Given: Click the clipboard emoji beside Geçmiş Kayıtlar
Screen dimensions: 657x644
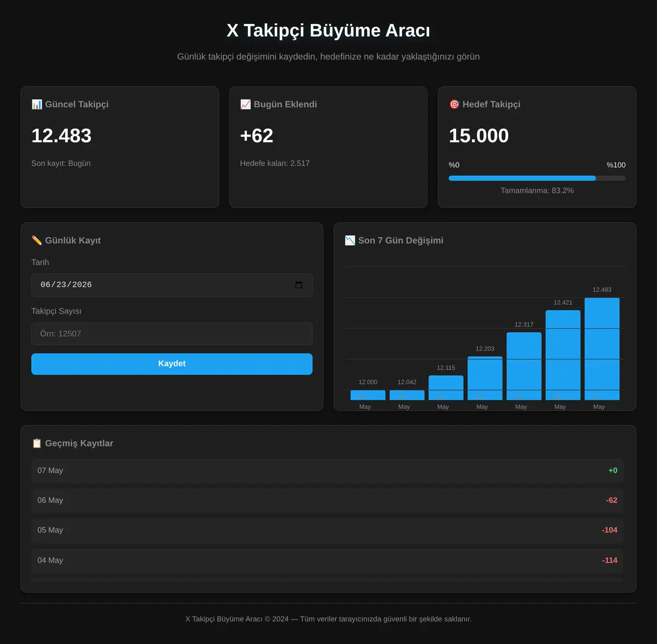Looking at the screenshot, I should point(37,443).
